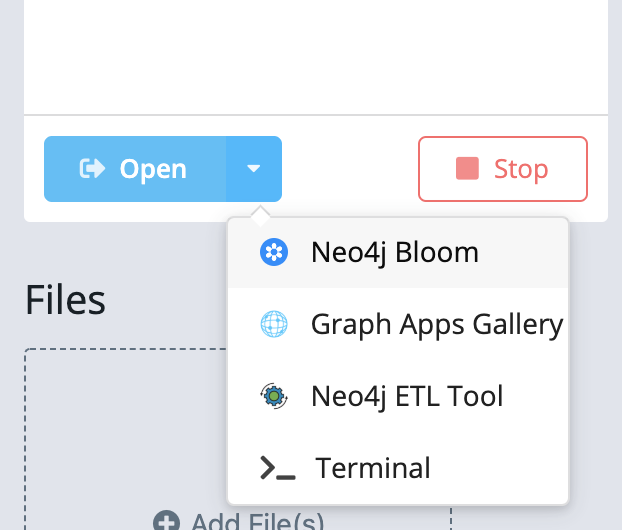Click the Graph Apps Gallery globe icon

click(x=273, y=324)
